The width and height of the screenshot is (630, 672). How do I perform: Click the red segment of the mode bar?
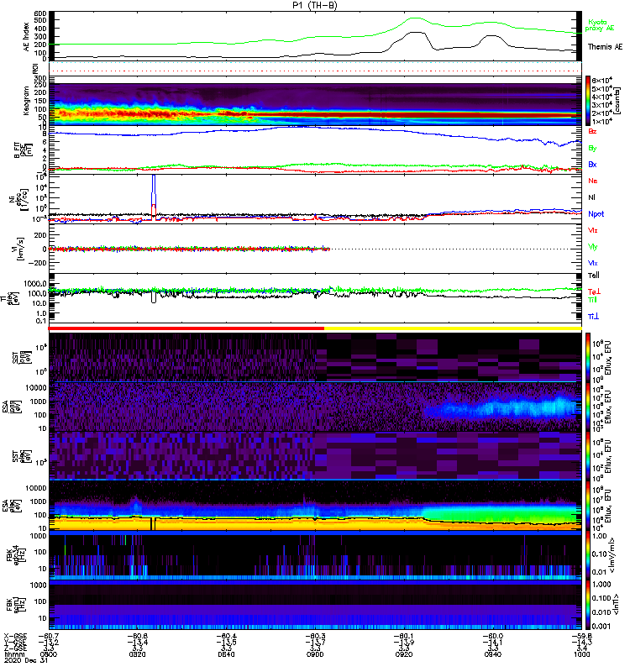click(186, 328)
